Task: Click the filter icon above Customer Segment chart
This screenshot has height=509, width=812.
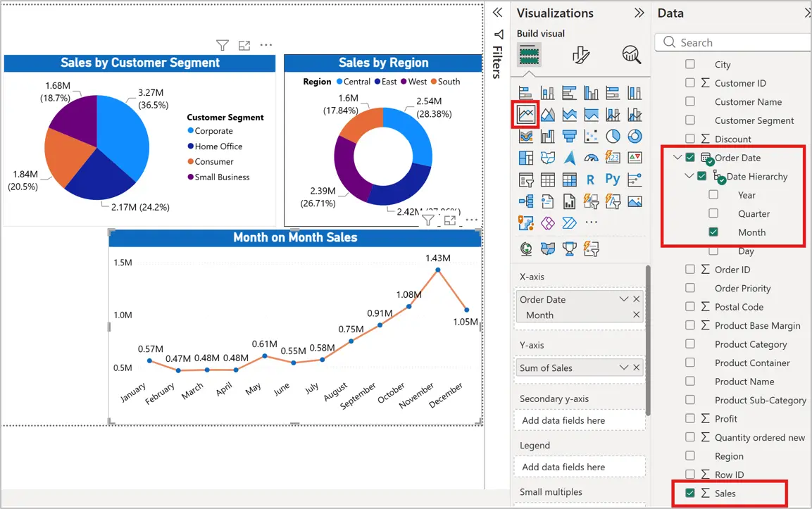Action: (x=222, y=46)
